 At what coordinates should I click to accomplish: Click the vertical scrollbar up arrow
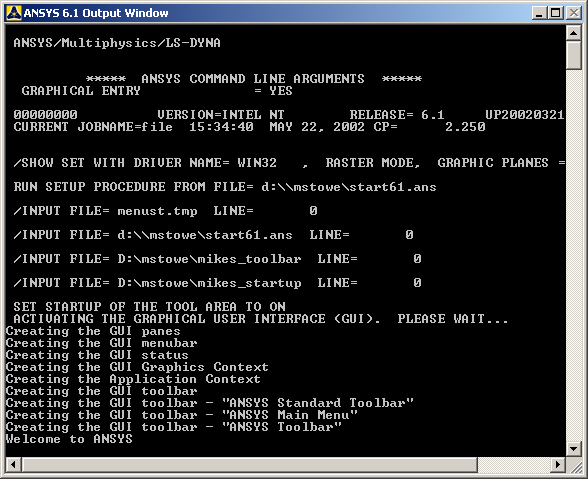click(x=574, y=33)
